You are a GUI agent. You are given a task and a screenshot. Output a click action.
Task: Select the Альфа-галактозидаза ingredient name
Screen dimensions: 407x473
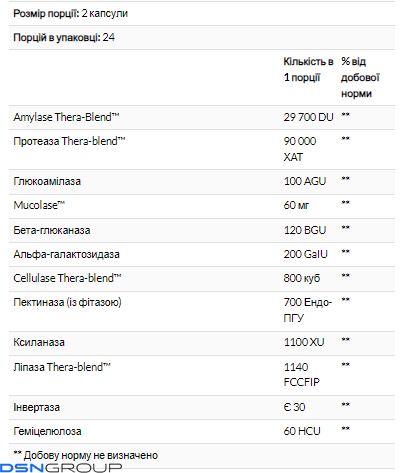click(x=66, y=254)
